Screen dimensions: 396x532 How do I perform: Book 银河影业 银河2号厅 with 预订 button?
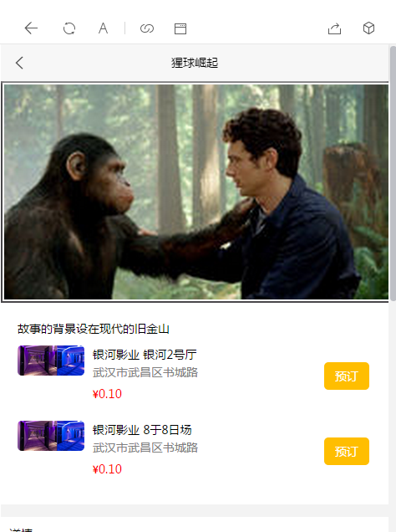tap(347, 376)
